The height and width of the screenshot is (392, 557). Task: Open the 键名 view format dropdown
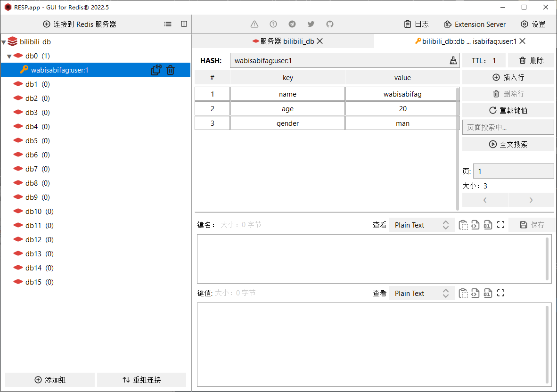click(x=422, y=225)
